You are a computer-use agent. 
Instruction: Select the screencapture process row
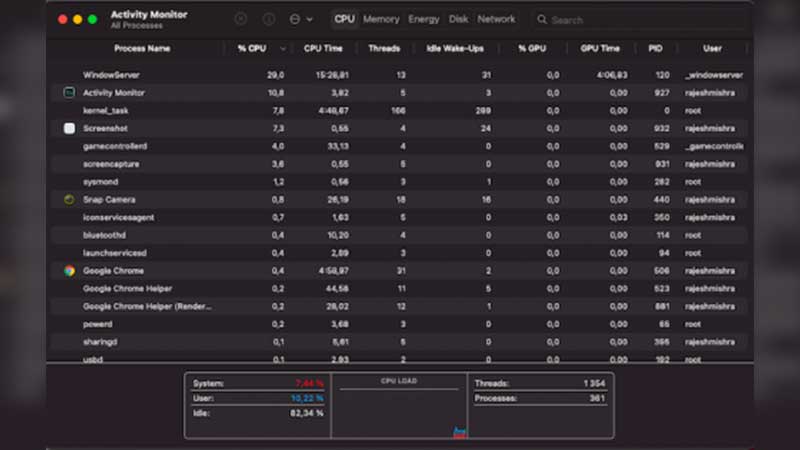(400, 164)
